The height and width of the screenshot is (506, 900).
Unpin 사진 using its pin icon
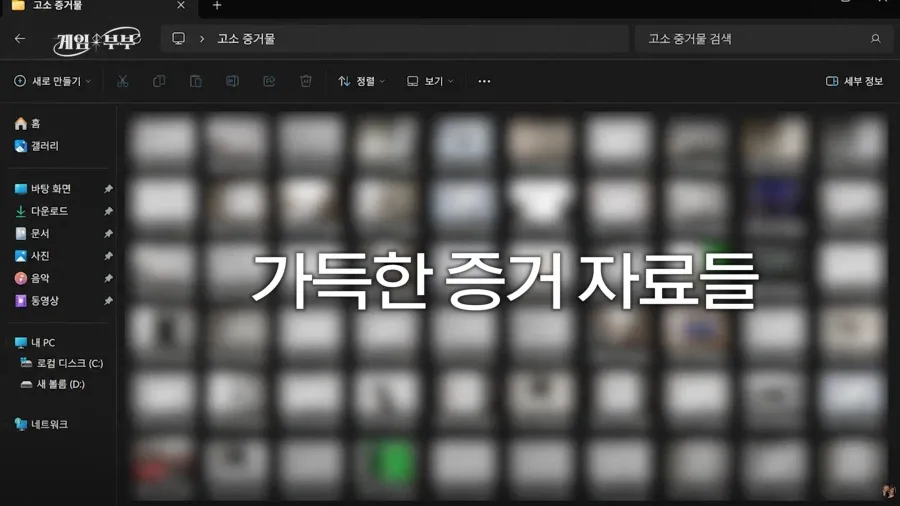click(108, 256)
